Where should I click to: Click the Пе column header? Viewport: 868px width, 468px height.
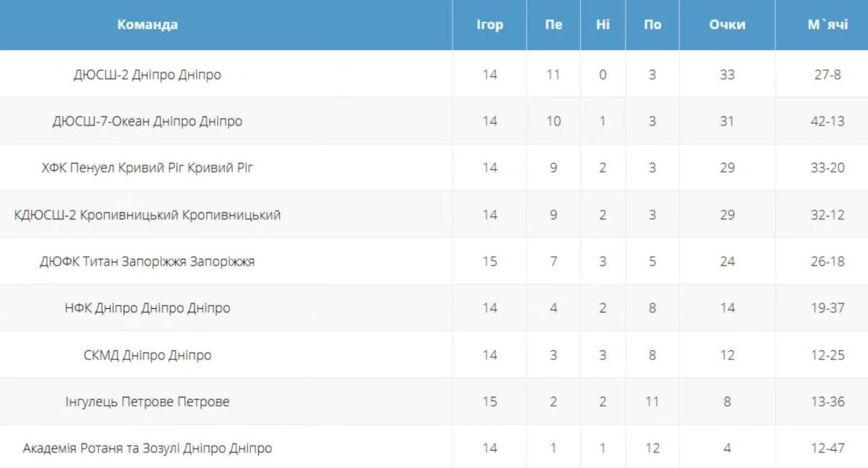pyautogui.click(x=553, y=25)
